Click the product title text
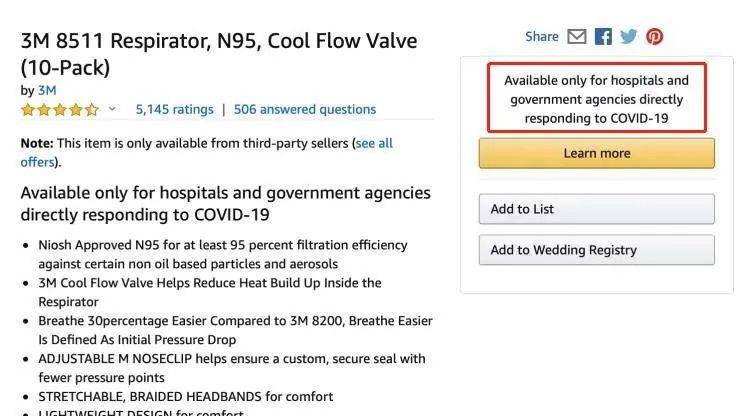The image size is (740, 416). click(x=219, y=54)
